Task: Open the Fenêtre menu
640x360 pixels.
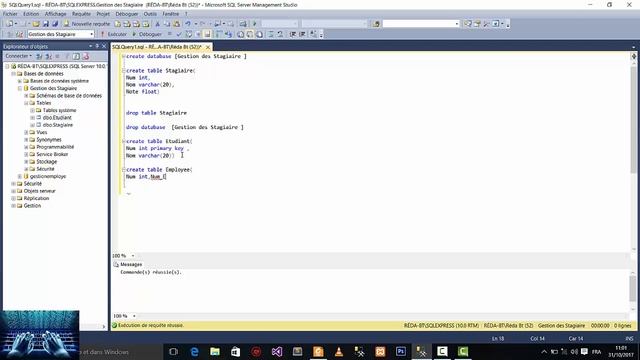Action: coord(171,14)
